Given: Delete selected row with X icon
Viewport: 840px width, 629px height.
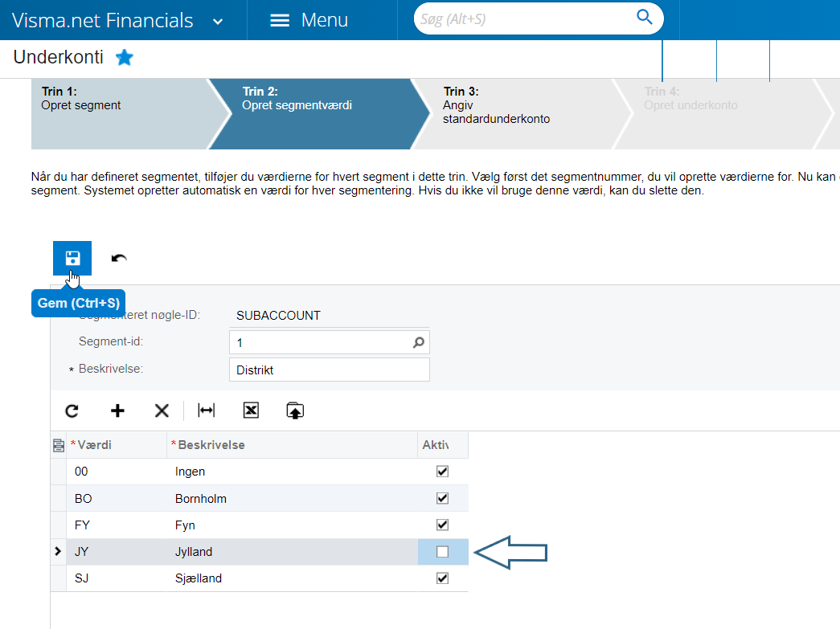Looking at the screenshot, I should point(162,410).
